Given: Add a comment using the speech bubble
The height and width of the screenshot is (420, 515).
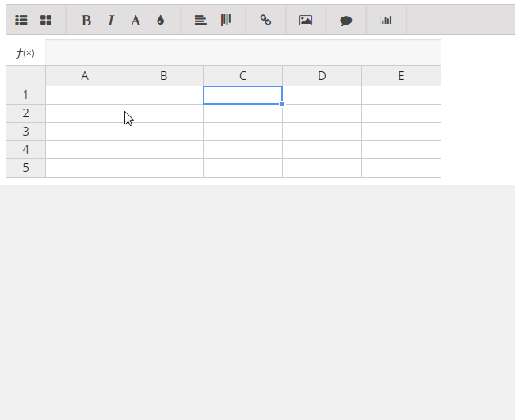Looking at the screenshot, I should point(346,21).
